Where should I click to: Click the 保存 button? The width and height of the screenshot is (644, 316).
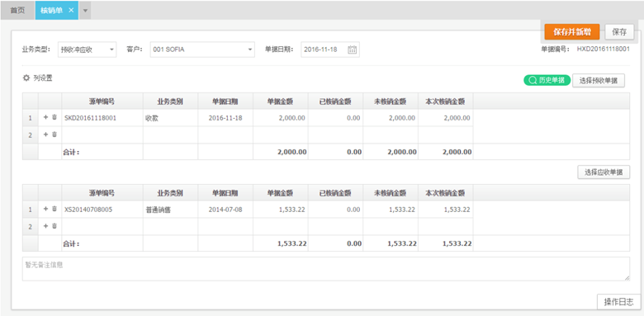619,32
